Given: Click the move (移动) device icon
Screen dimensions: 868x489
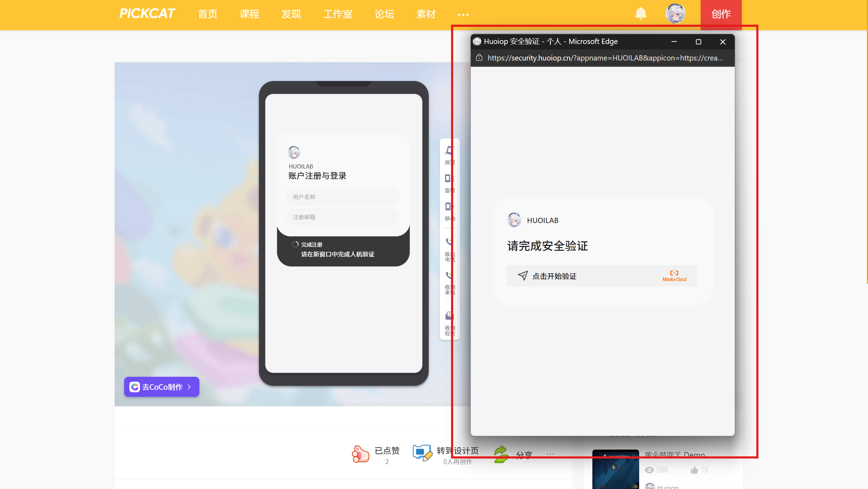Looking at the screenshot, I should [448, 207].
